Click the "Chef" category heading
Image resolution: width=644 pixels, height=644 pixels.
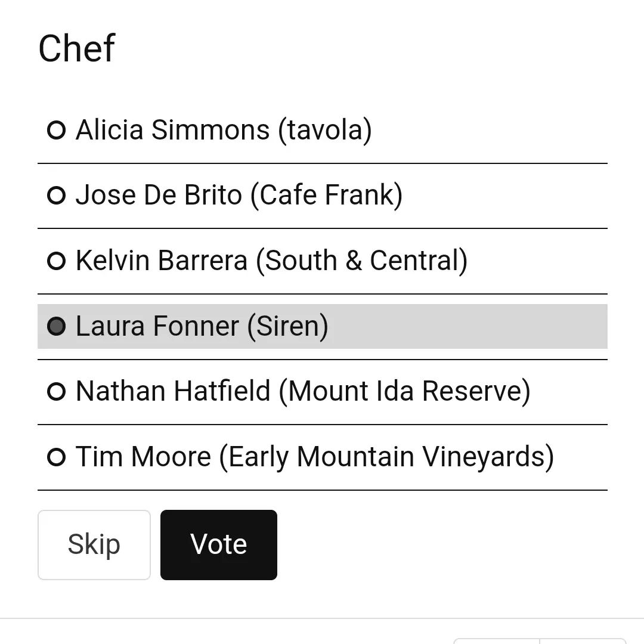pyautogui.click(x=76, y=48)
